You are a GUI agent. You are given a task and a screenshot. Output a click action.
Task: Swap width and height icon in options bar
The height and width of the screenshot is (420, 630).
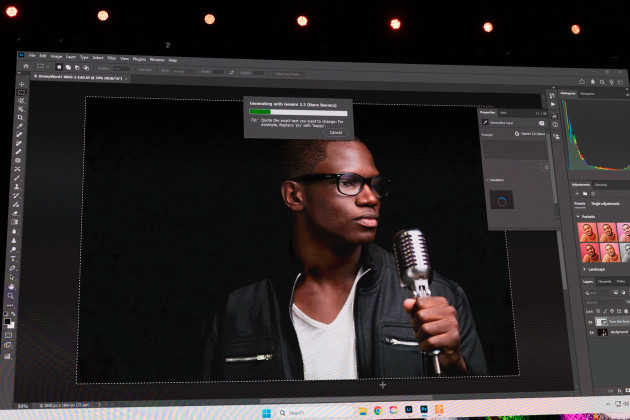click(x=232, y=72)
